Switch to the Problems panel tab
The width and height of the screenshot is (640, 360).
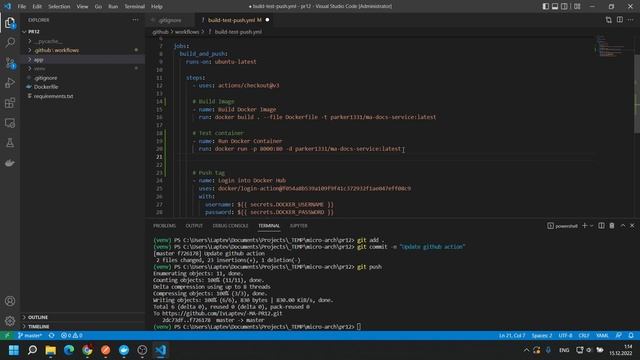[164, 226]
